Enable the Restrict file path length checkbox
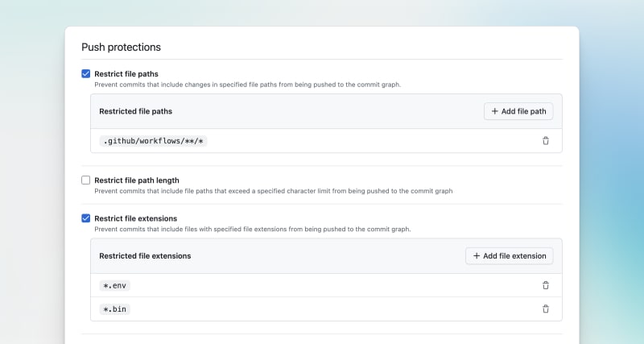Viewport: 644px width, 344px height. [x=86, y=180]
